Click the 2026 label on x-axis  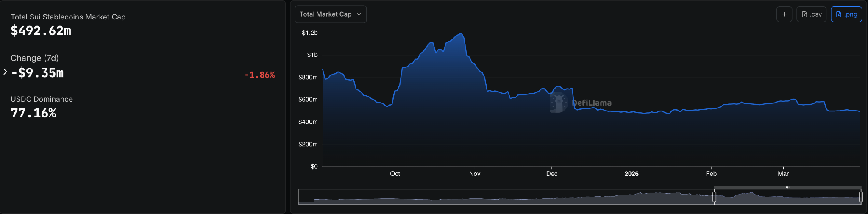click(632, 174)
